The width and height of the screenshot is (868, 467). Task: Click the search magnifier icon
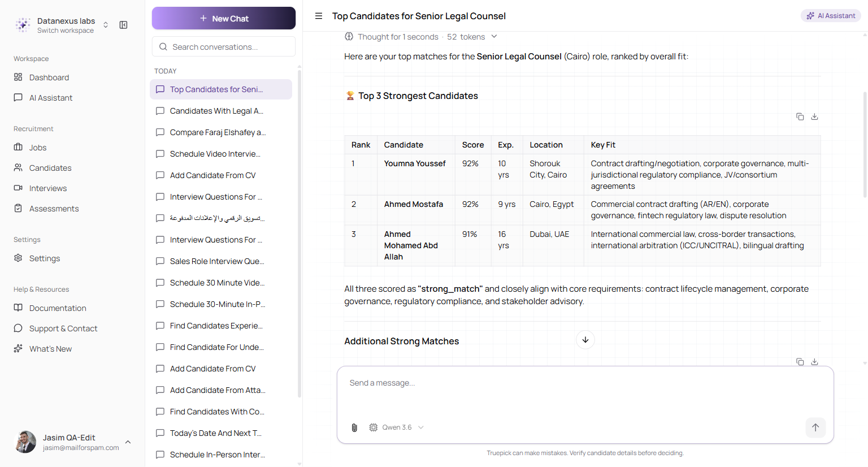(x=163, y=46)
